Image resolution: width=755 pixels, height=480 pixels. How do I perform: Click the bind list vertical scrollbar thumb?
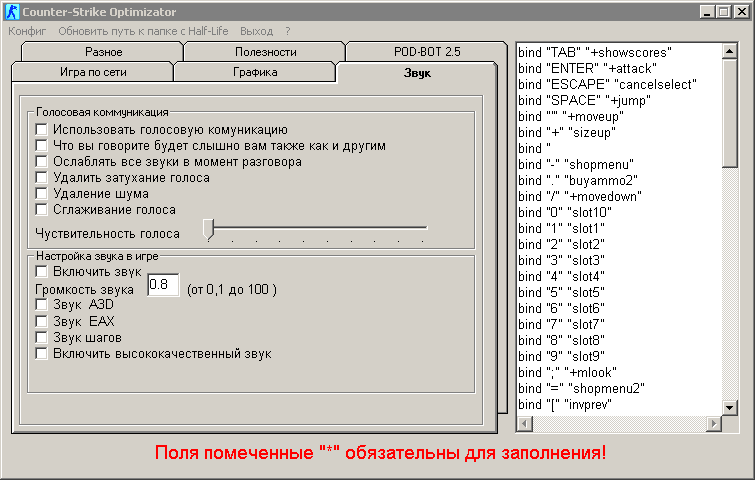(729, 113)
